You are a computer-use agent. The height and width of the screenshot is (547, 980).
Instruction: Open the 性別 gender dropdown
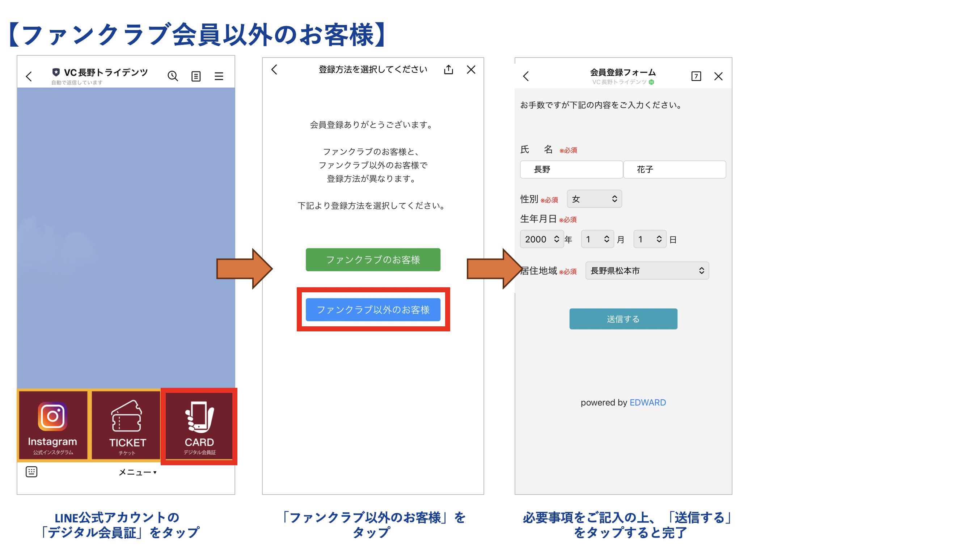point(594,199)
